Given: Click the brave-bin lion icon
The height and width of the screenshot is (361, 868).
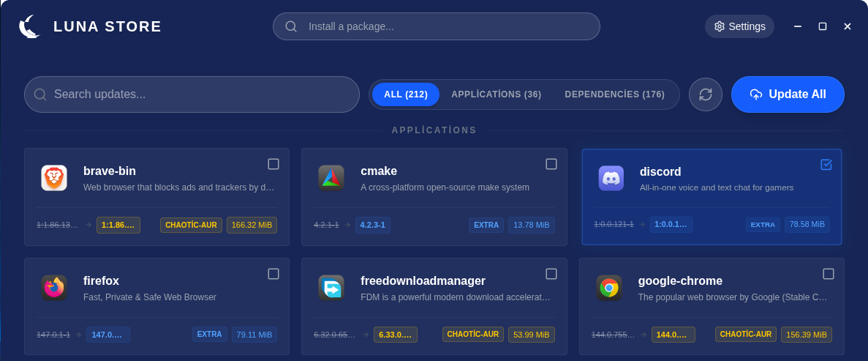Looking at the screenshot, I should point(54,178).
